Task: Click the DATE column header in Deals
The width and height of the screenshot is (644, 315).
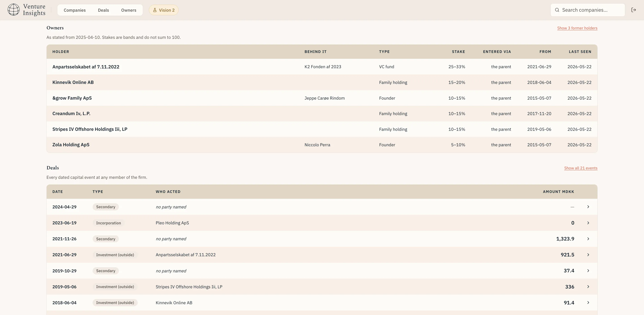Action: (57, 192)
